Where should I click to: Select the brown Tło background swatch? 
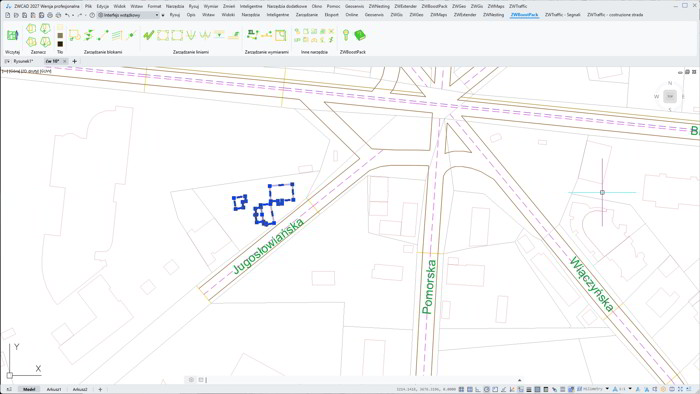[60, 36]
